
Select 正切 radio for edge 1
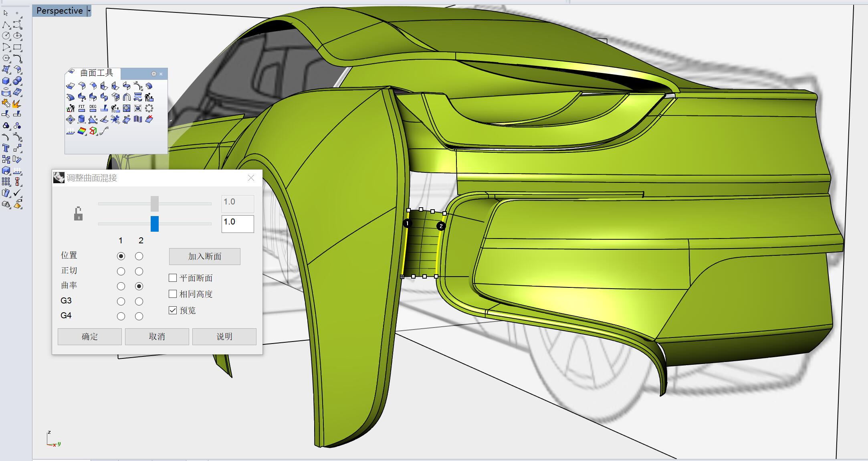tap(121, 271)
